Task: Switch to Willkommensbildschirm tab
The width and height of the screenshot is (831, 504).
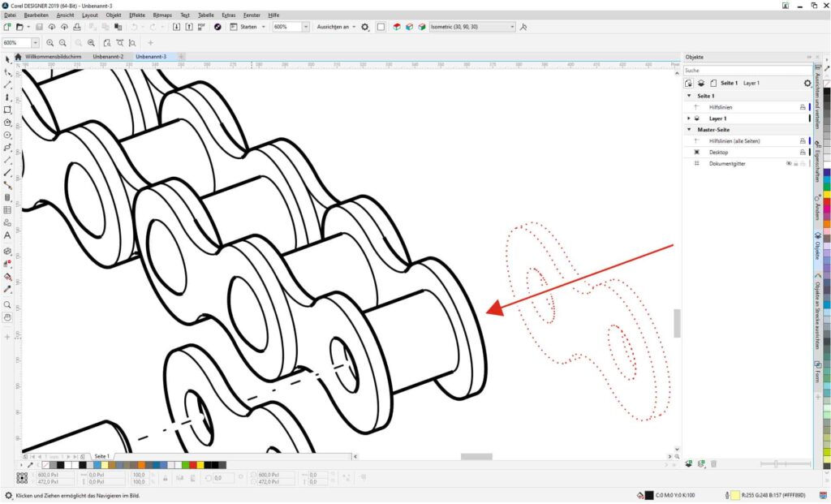Action: tap(53, 57)
